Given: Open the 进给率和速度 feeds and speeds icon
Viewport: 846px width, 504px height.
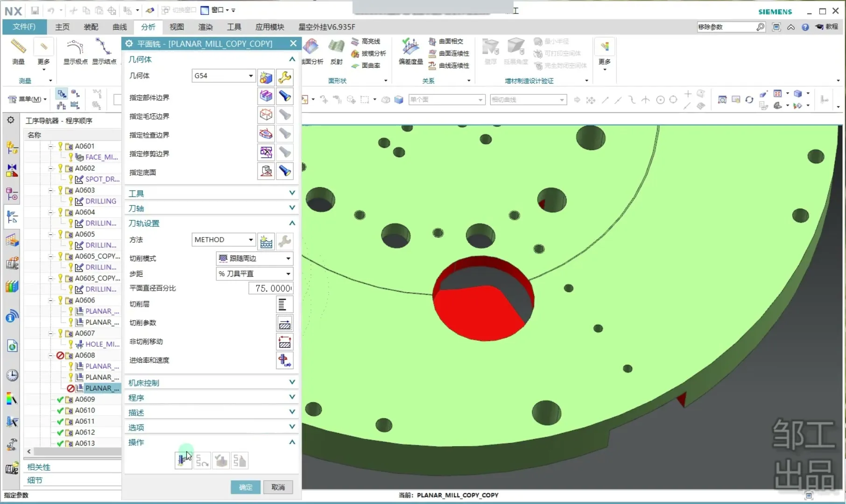Looking at the screenshot, I should point(284,360).
